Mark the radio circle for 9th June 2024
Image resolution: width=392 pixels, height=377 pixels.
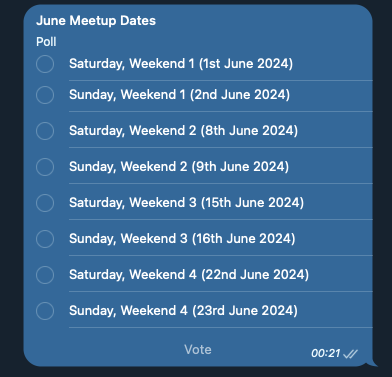click(45, 167)
